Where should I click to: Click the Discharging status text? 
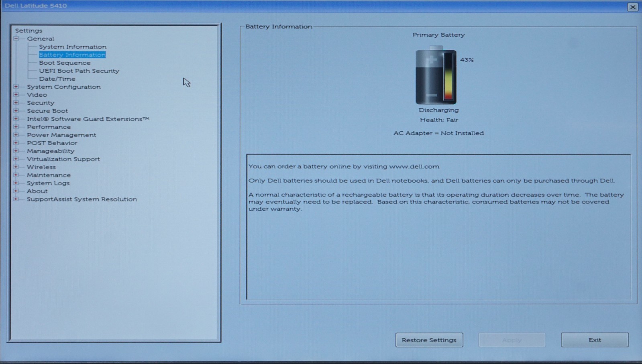(438, 110)
